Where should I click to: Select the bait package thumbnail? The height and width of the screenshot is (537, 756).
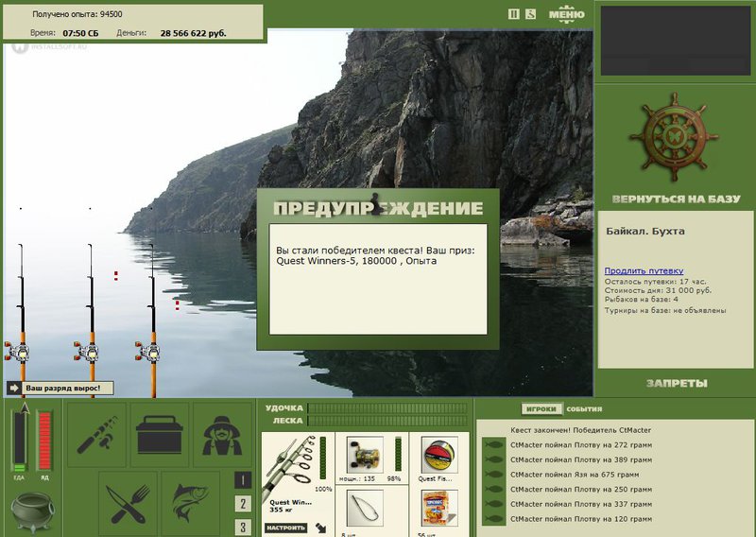click(439, 508)
